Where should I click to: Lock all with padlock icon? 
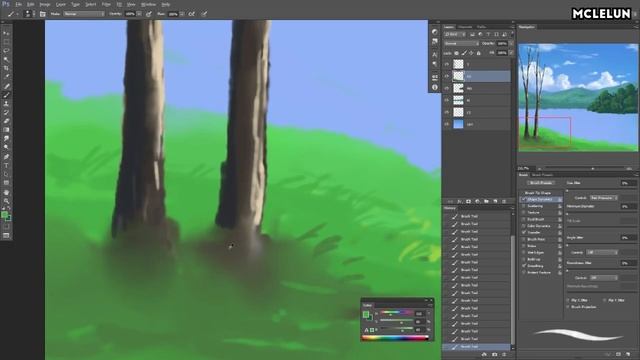(x=479, y=53)
